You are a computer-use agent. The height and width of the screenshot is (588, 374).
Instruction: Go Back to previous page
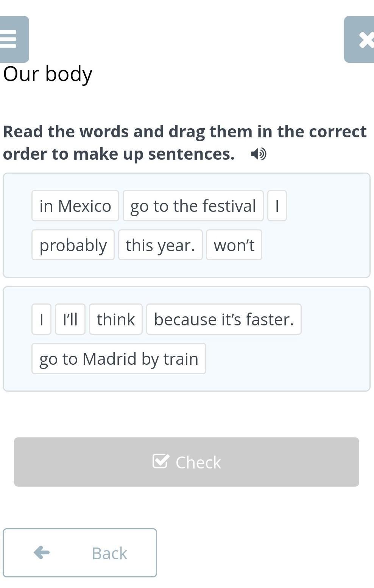(80, 553)
